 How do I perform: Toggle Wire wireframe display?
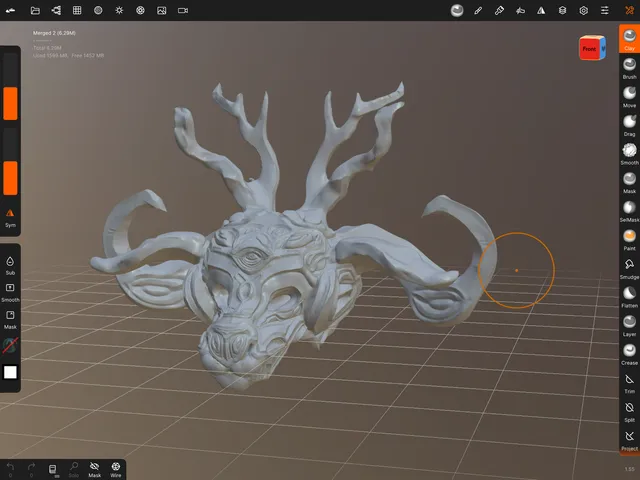point(116,469)
